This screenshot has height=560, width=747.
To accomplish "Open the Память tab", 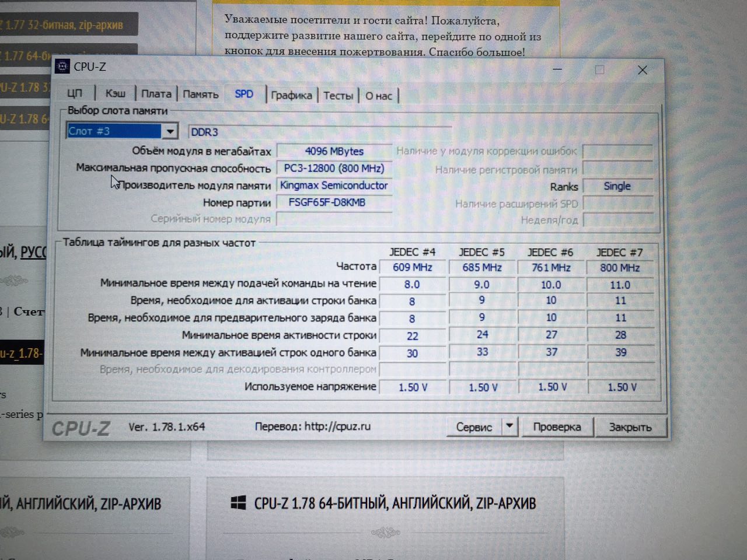I will click(x=201, y=94).
